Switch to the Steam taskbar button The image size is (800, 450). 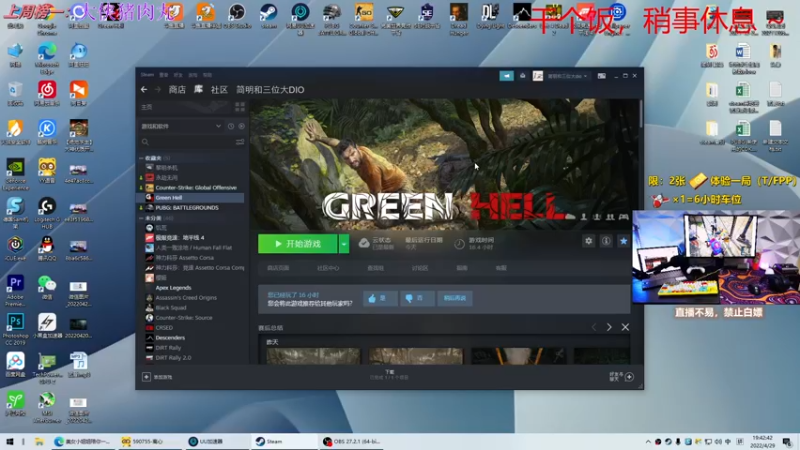pyautogui.click(x=284, y=441)
